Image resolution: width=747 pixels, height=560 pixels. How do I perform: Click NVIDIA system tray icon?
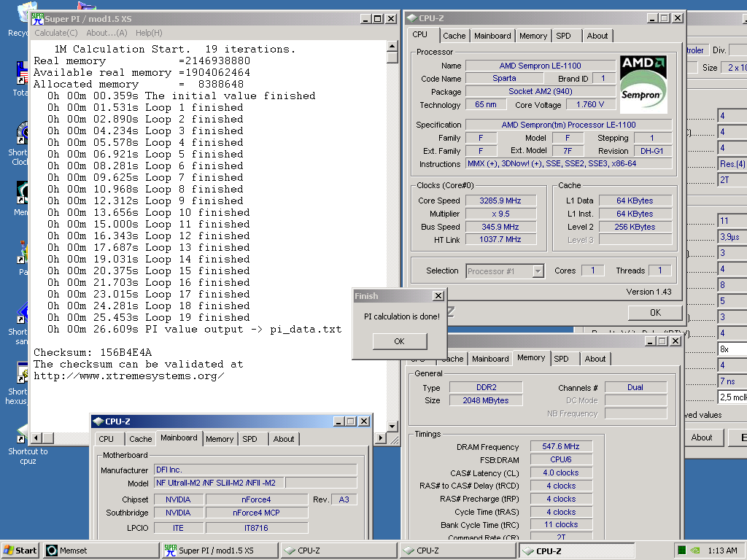695,551
